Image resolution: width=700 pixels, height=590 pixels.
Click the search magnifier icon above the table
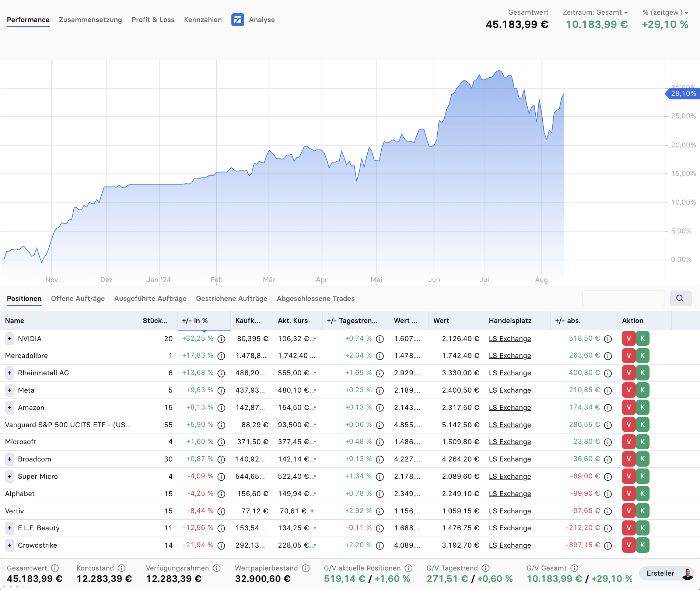pos(680,298)
